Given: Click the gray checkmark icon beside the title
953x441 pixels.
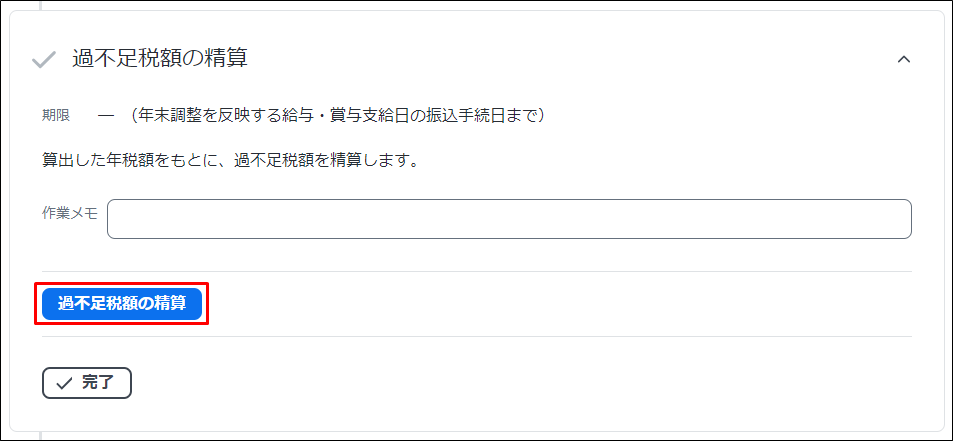Looking at the screenshot, I should pyautogui.click(x=44, y=60).
